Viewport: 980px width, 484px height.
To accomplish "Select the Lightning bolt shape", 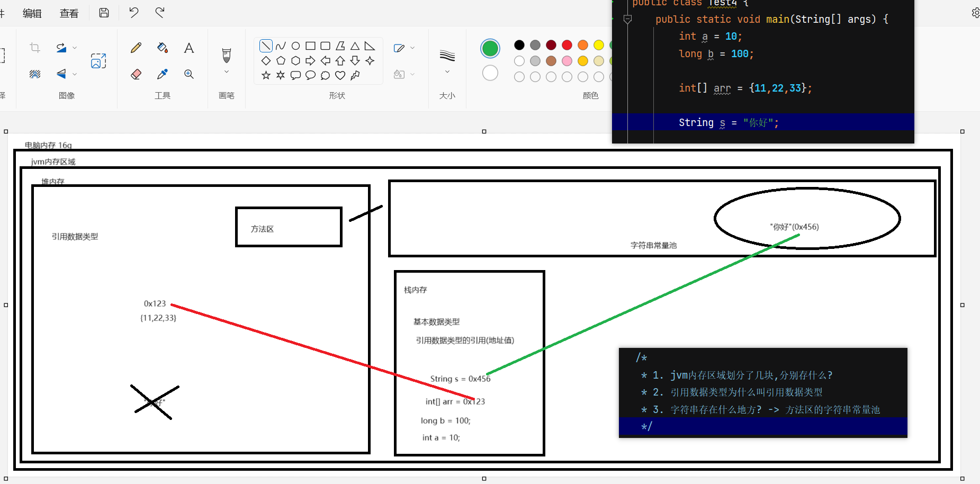I will [355, 75].
